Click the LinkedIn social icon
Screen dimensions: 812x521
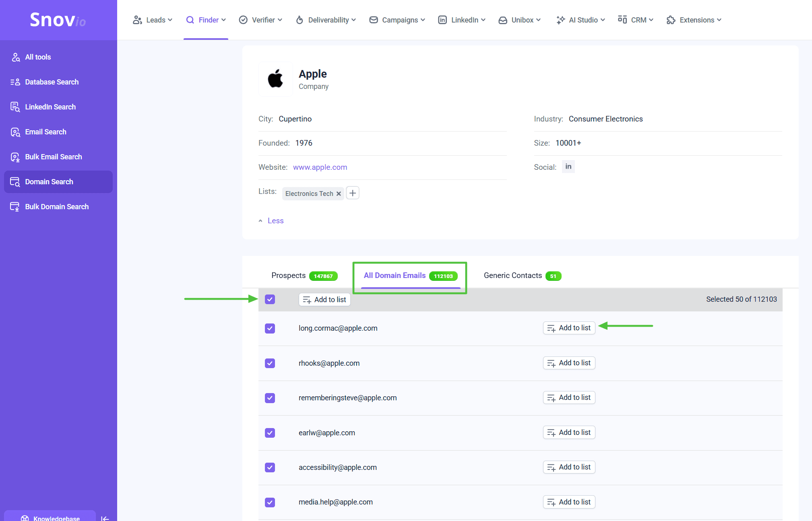pyautogui.click(x=568, y=167)
